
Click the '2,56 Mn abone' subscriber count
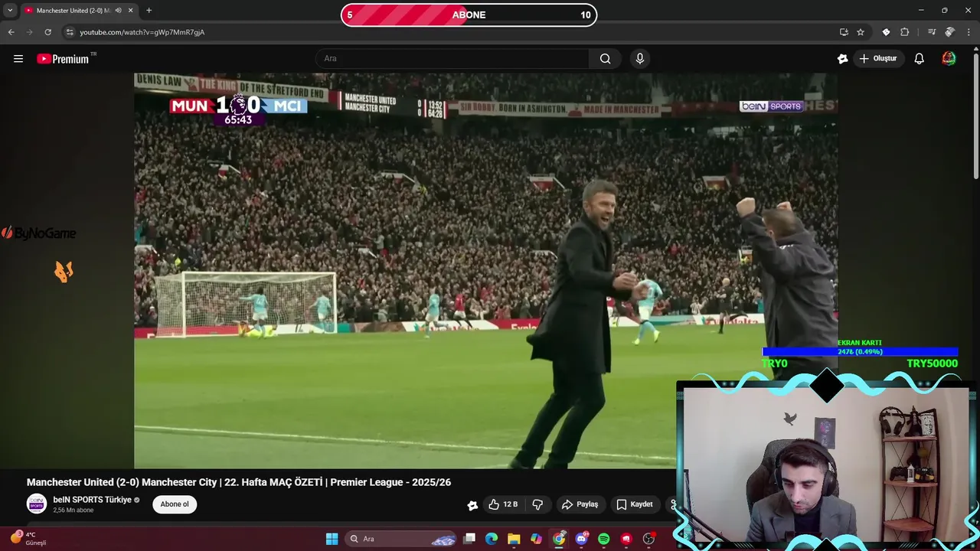click(x=73, y=510)
